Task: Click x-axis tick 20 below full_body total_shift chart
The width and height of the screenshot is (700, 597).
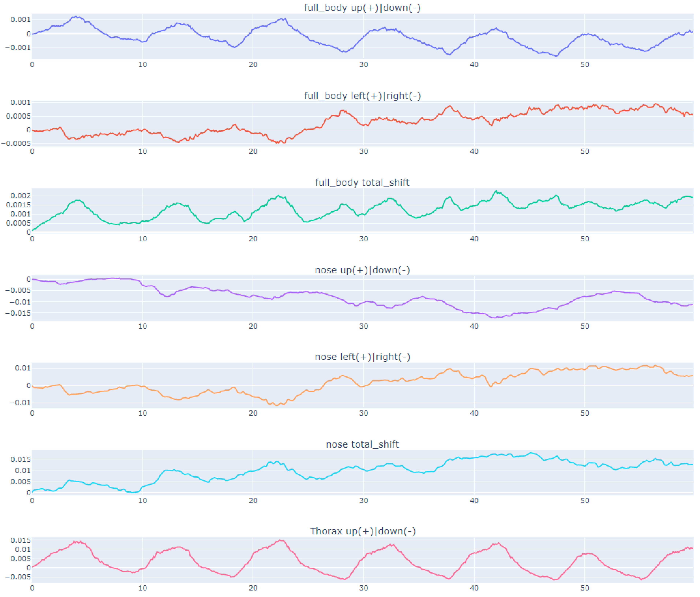Action: pos(253,239)
